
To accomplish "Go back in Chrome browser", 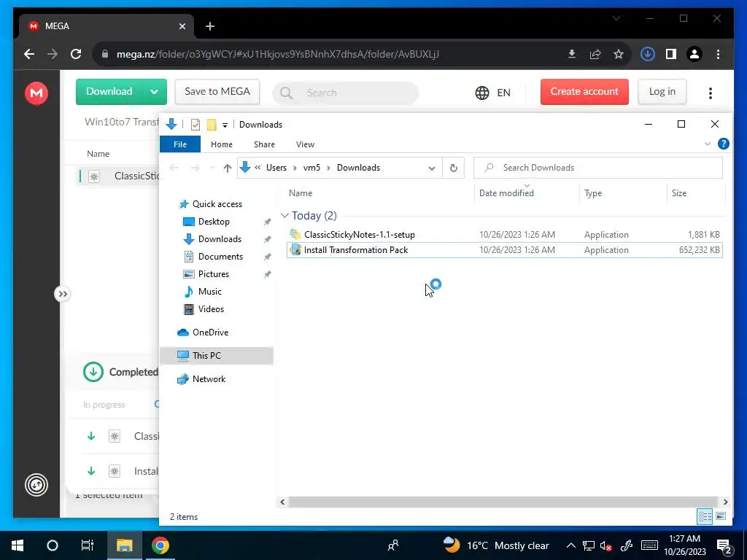I will tap(29, 54).
